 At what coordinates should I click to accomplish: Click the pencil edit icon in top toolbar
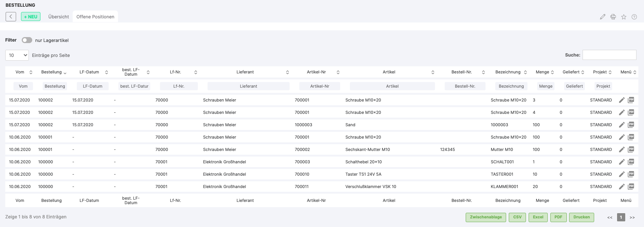tap(602, 17)
